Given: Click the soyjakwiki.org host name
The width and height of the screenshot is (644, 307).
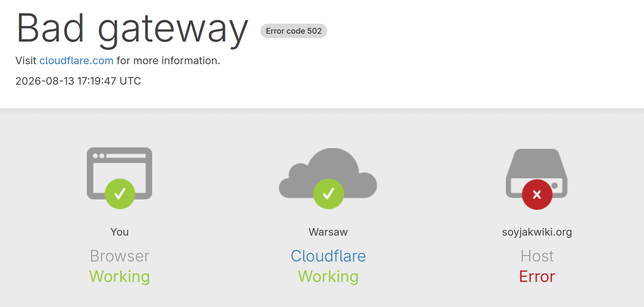Looking at the screenshot, I should click(x=537, y=232).
